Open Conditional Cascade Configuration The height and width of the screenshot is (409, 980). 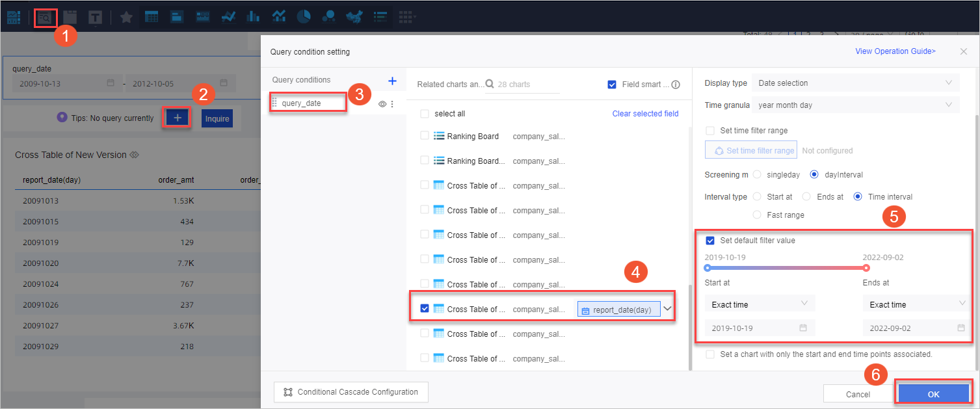click(x=351, y=392)
